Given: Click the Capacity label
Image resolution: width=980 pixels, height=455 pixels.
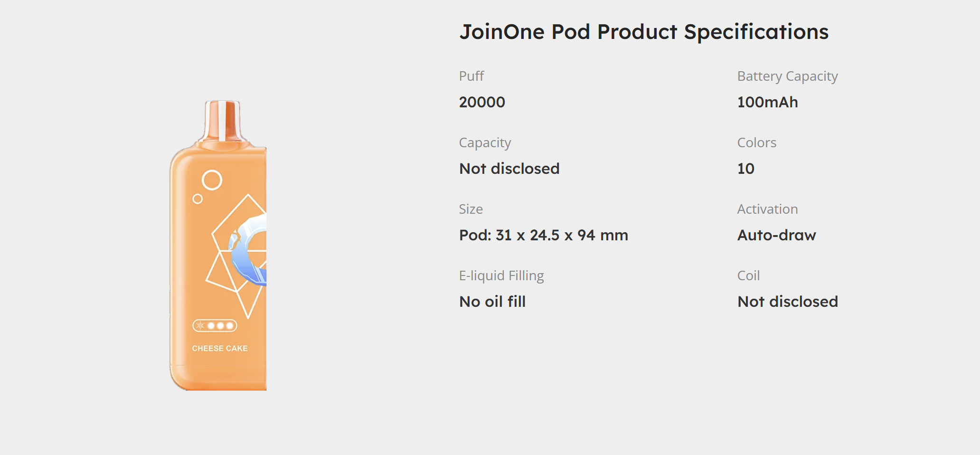Looking at the screenshot, I should tap(484, 142).
